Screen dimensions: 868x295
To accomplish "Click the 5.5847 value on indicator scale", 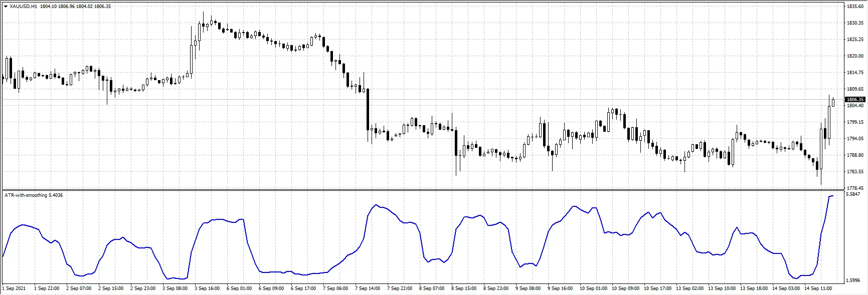I will pyautogui.click(x=853, y=194).
